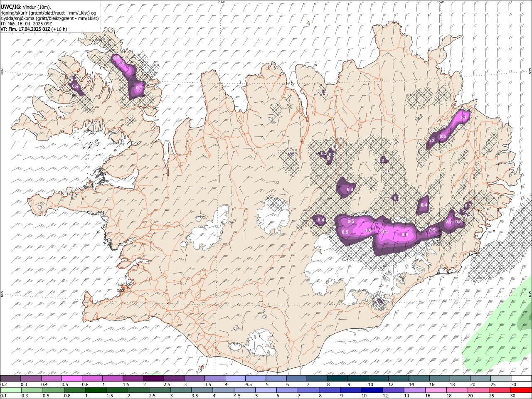
Task: Click the 'slydda/snjókoma' legend description line
Action: pyautogui.click(x=50, y=18)
